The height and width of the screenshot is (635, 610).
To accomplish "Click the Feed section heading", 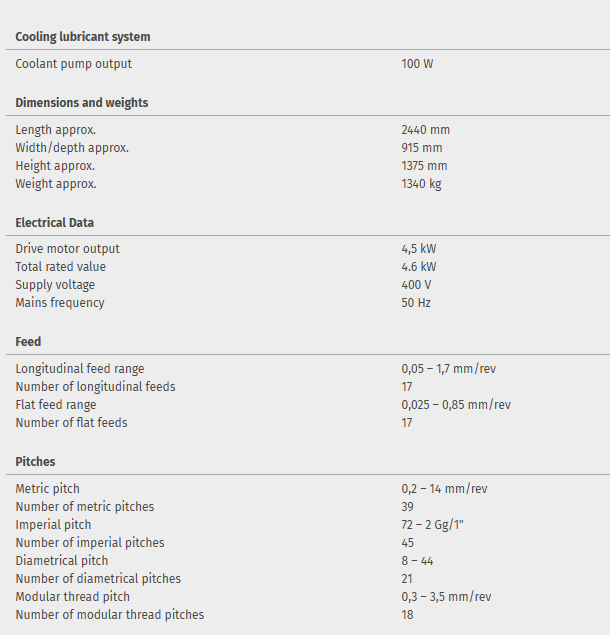I will click(29, 342).
